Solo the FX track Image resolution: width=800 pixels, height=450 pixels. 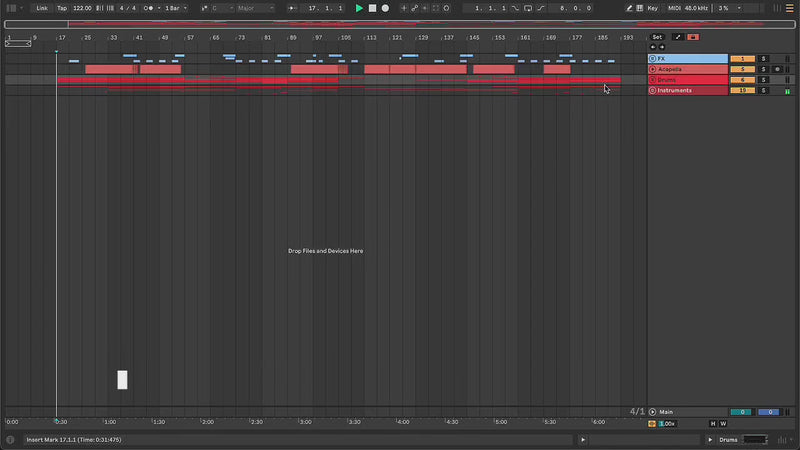tap(764, 59)
